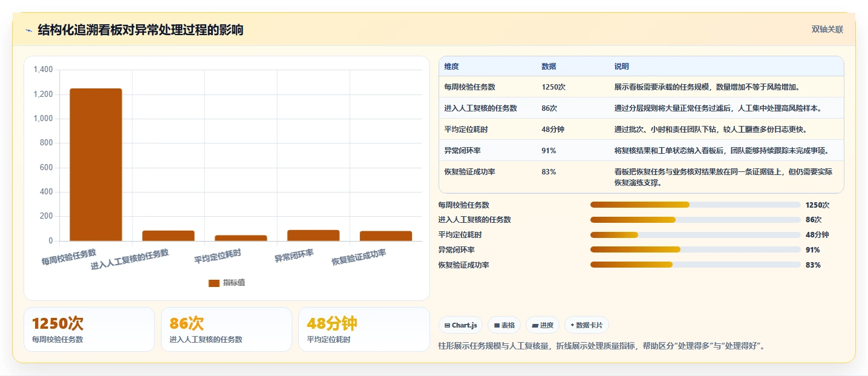Click the 说明 table column header
The width and height of the screenshot is (868, 376).
pos(622,67)
